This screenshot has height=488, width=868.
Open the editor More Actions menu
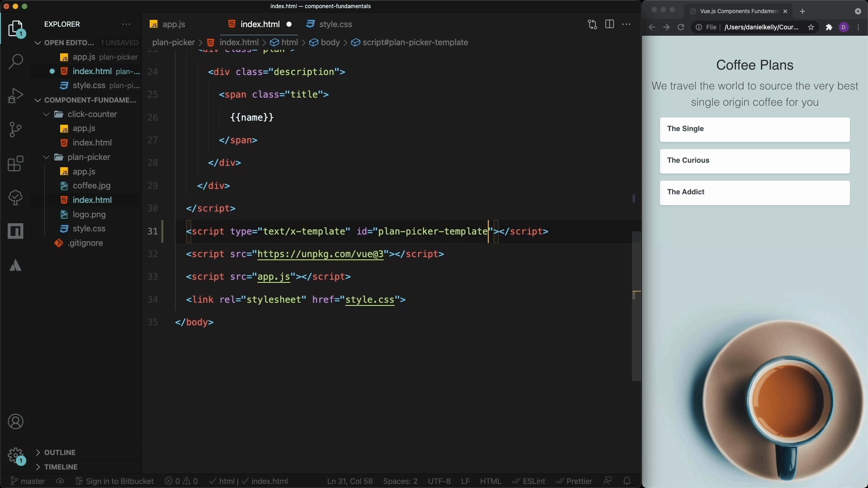(626, 24)
